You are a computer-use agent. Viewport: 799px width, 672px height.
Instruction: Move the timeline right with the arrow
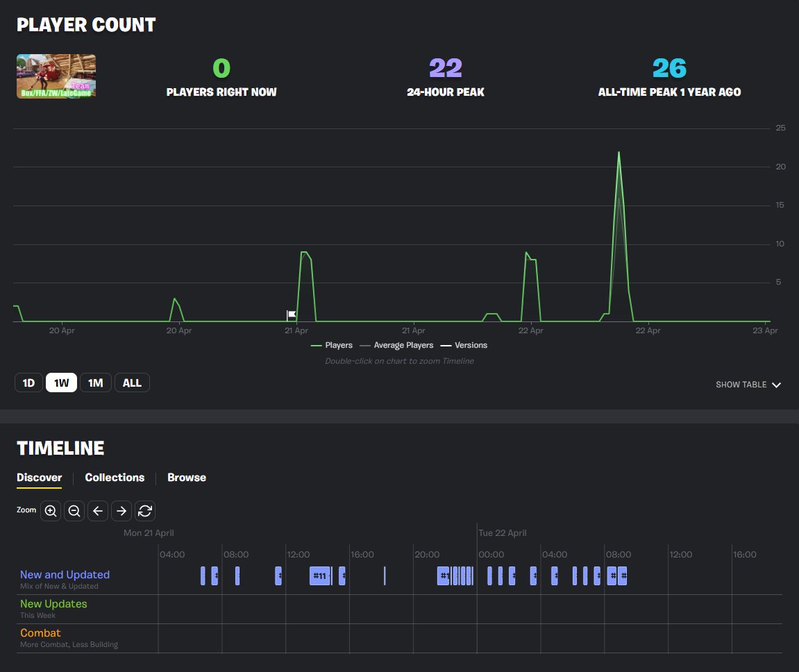coord(121,510)
